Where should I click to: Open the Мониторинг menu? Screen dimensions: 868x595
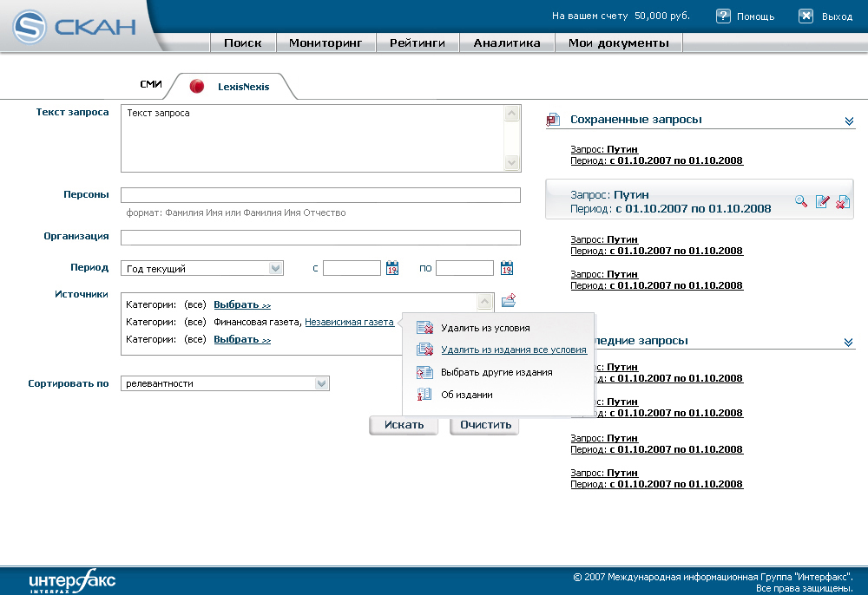coord(325,42)
